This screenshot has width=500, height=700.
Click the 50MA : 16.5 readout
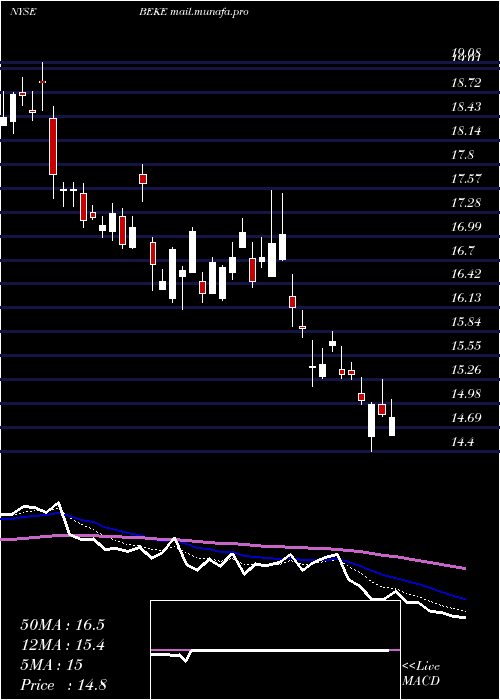(62, 625)
